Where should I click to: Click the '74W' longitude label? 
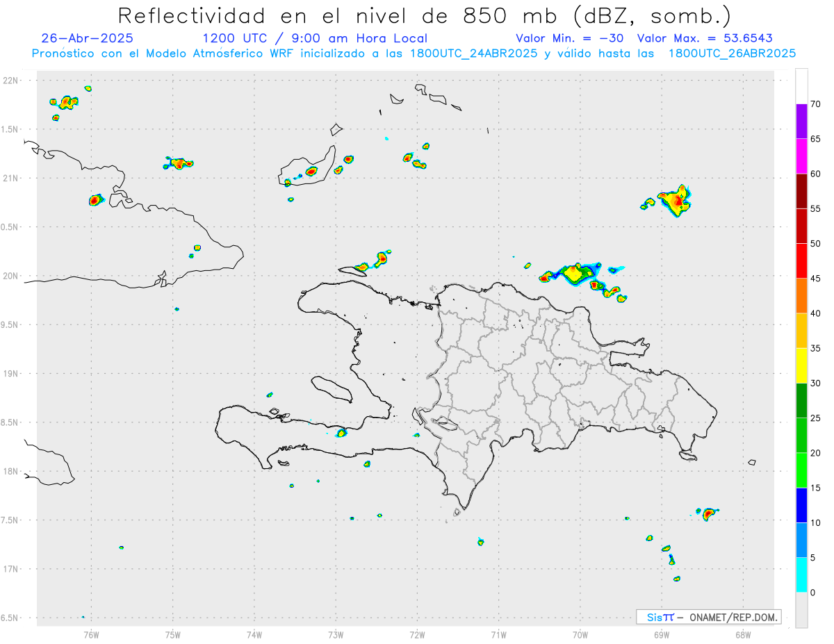(x=254, y=634)
